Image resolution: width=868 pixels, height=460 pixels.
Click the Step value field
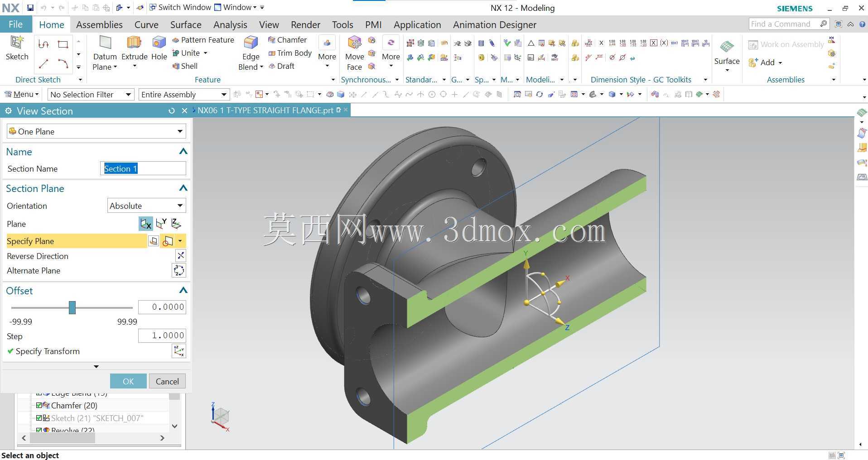tap(162, 335)
